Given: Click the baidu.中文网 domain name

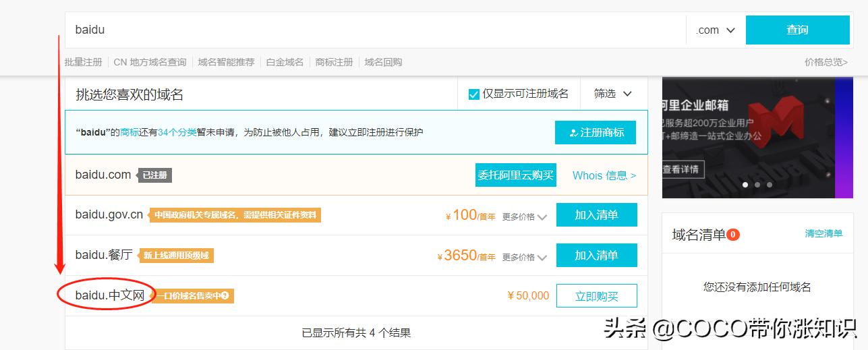Looking at the screenshot, I should [x=110, y=295].
